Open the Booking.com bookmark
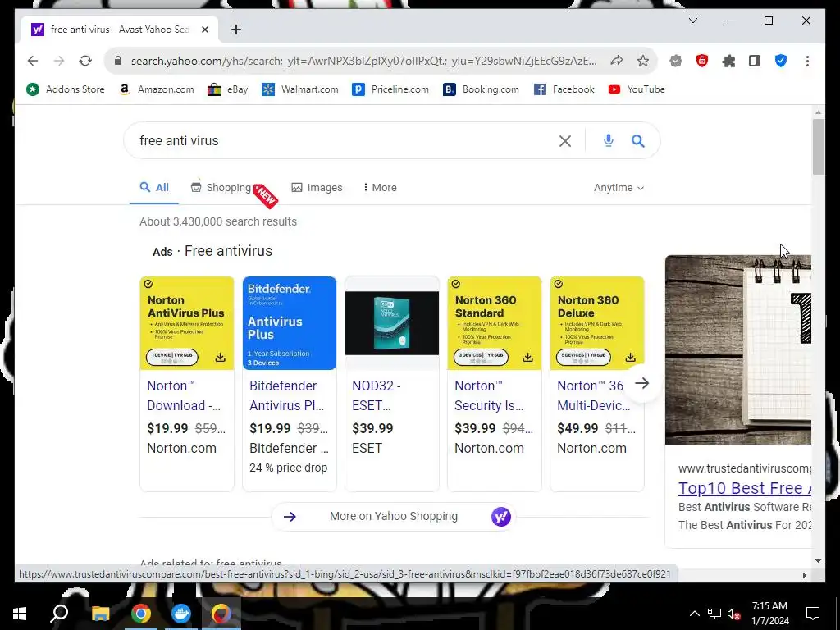840x630 pixels. (481, 89)
